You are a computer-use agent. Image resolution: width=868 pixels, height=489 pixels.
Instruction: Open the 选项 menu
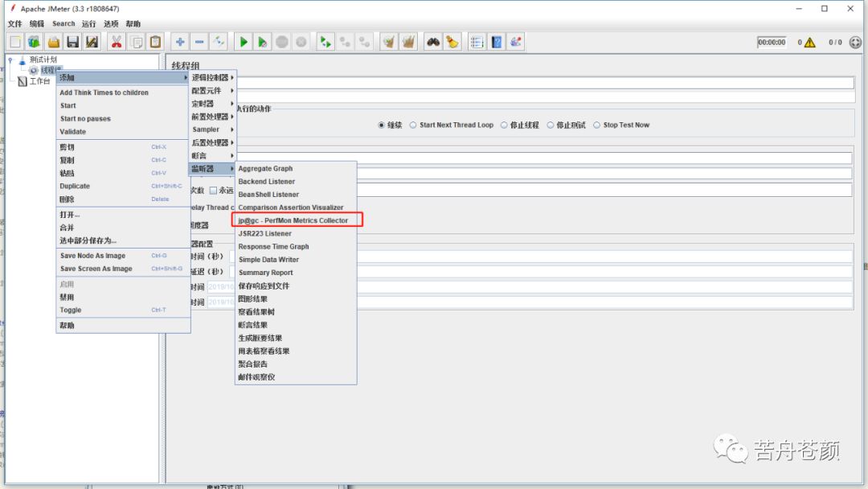point(111,24)
